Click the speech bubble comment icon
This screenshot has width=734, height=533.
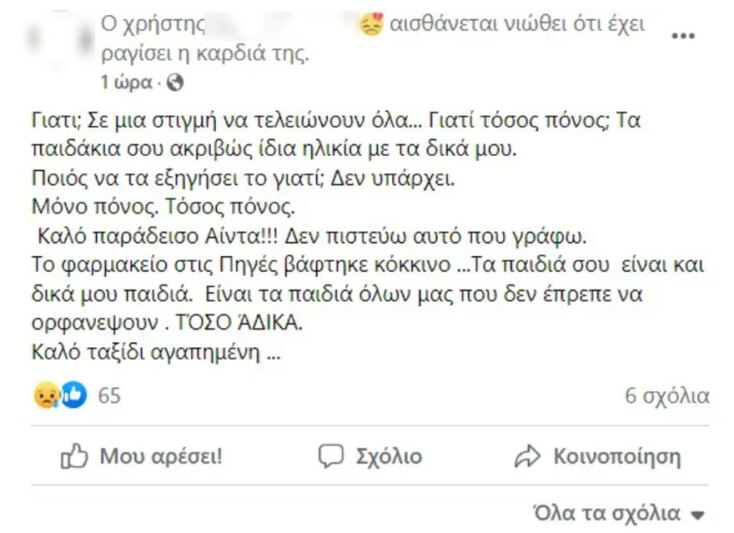point(331,457)
